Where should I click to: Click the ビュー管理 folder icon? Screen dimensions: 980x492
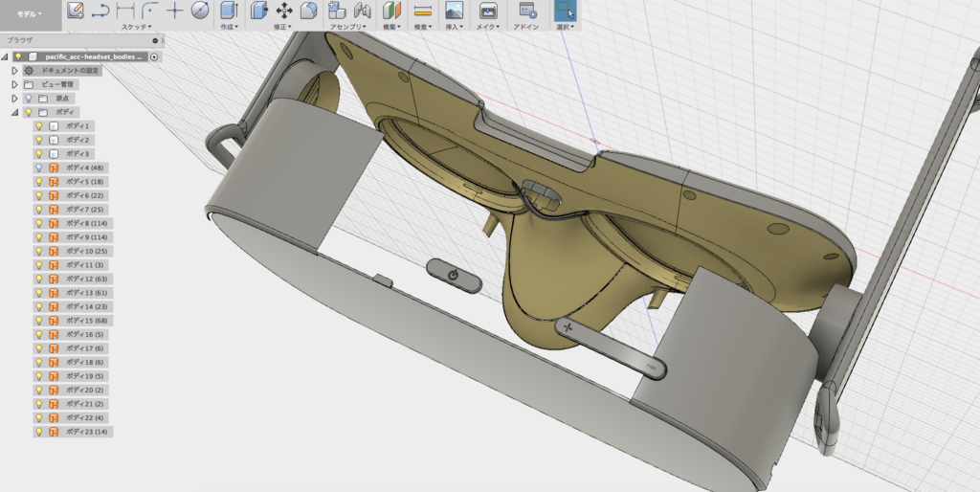tap(29, 84)
